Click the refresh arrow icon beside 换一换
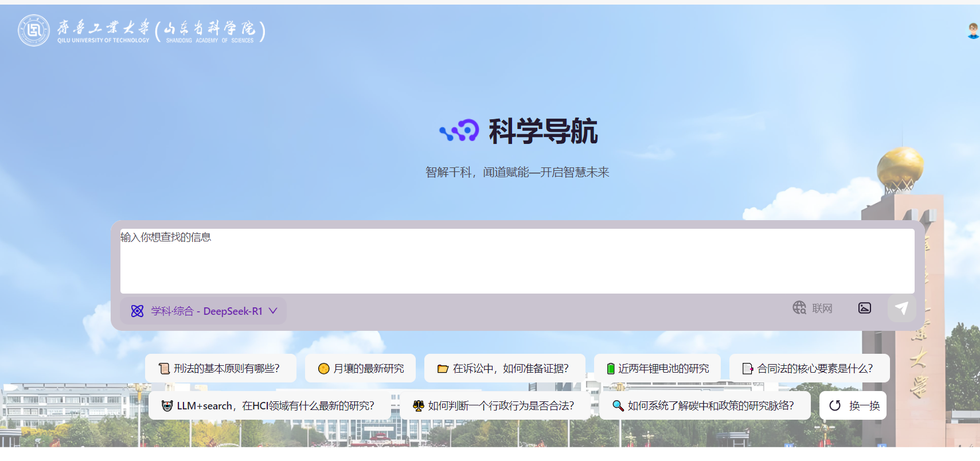This screenshot has width=980, height=461. point(835,405)
